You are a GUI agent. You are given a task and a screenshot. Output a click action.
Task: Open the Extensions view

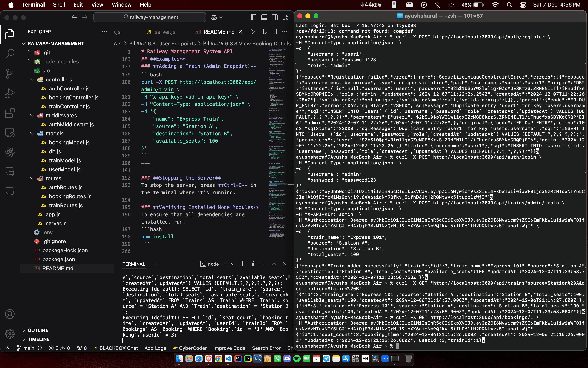tap(10, 113)
